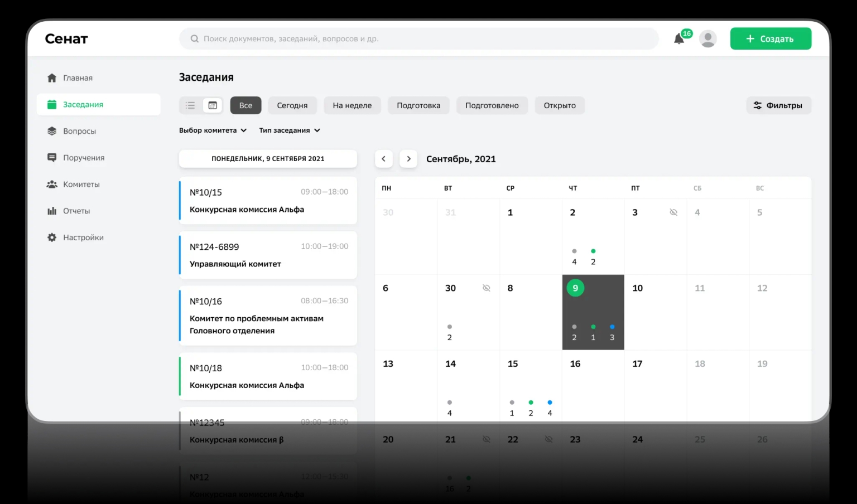The height and width of the screenshot is (504, 857).
Task: Click the Поручения message icon
Action: pyautogui.click(x=52, y=158)
